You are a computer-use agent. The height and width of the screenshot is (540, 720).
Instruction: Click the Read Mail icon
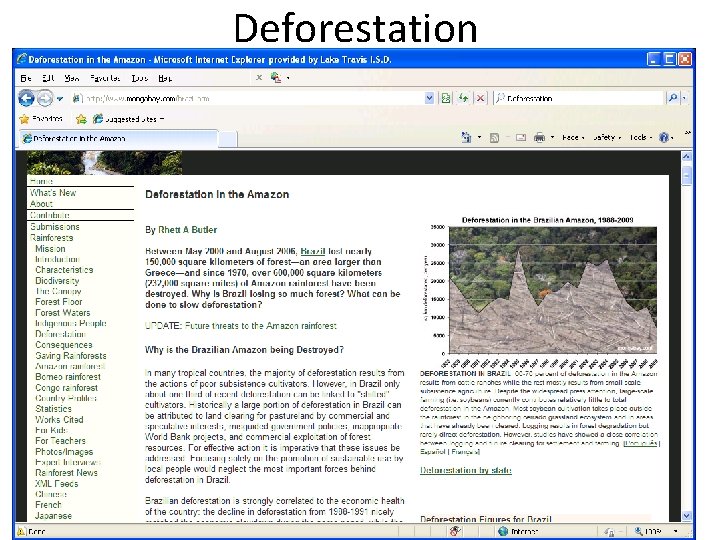[521, 137]
